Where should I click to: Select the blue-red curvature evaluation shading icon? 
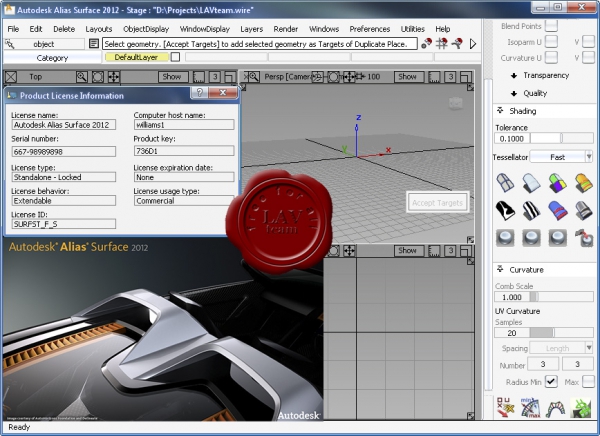pyautogui.click(x=558, y=211)
